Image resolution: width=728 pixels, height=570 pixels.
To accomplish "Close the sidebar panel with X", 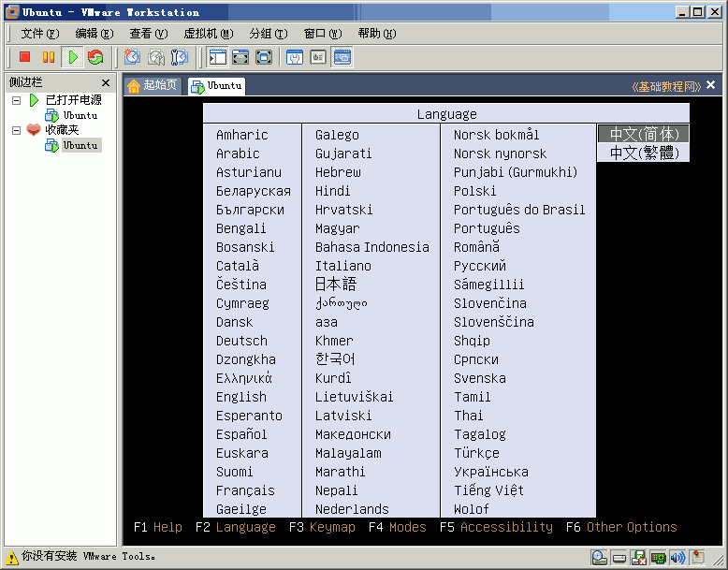I will pyautogui.click(x=106, y=82).
